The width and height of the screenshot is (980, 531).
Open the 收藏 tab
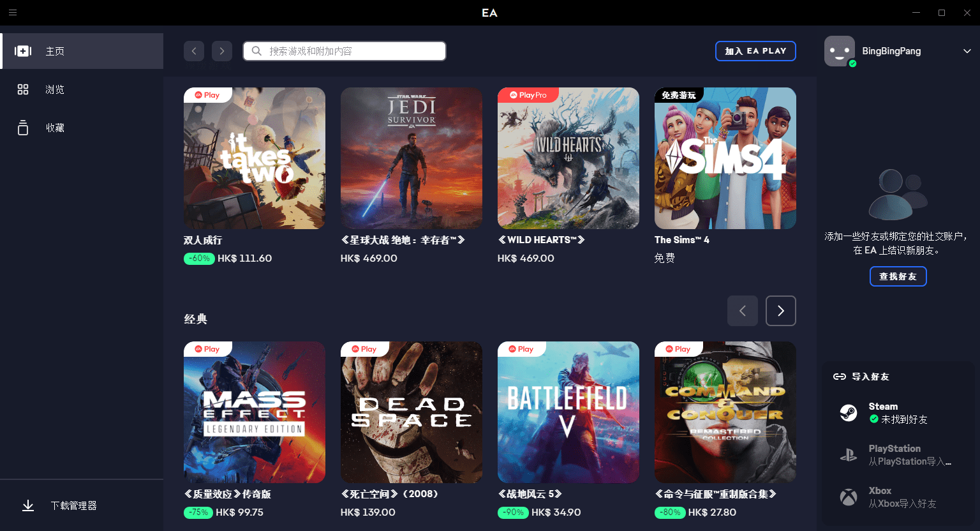click(x=82, y=128)
